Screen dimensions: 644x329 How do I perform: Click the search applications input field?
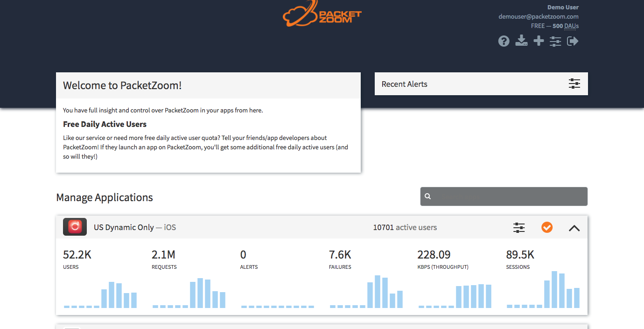coord(511,196)
